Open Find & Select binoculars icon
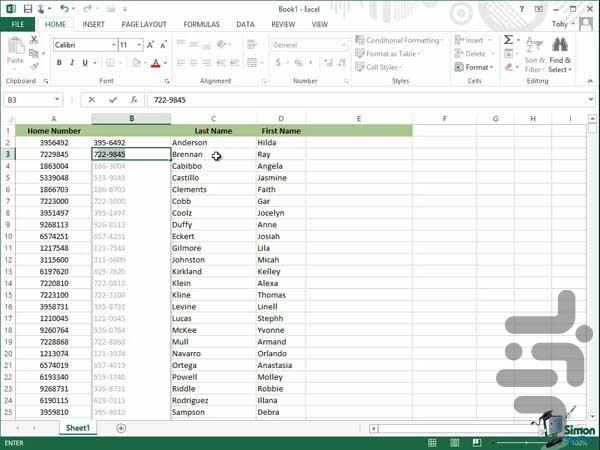The width and height of the screenshot is (600, 450). click(x=560, y=45)
